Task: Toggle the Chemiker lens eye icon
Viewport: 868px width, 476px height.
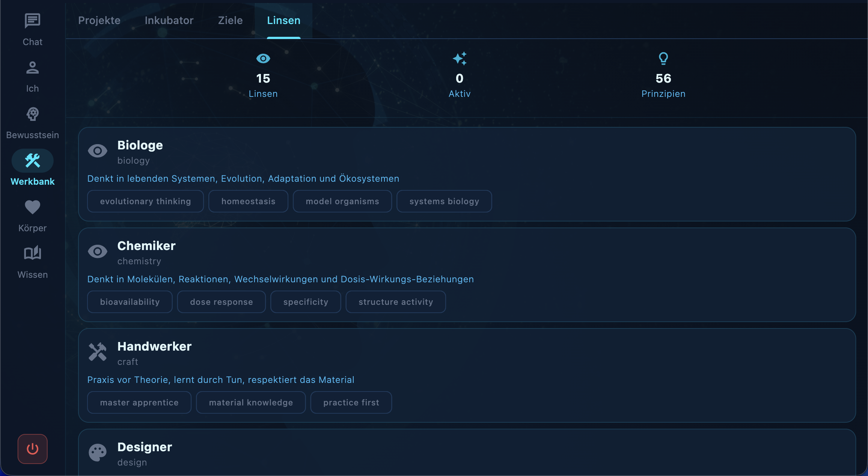Action: point(98,252)
